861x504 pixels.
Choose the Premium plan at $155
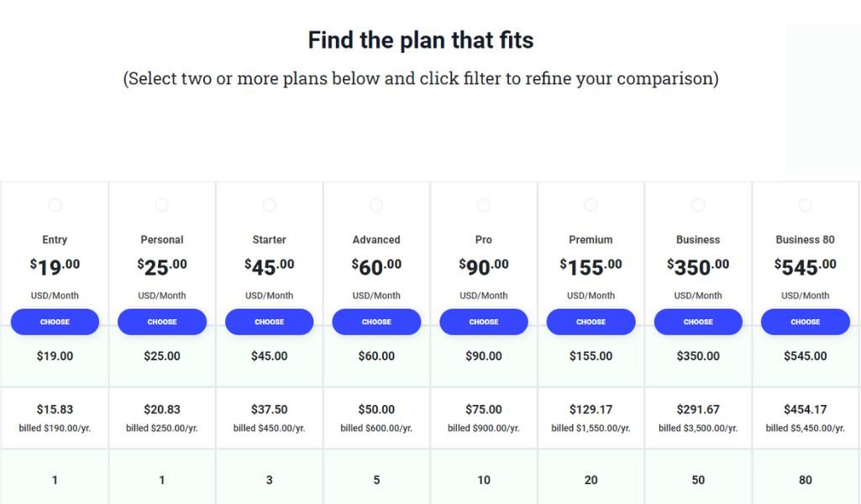click(591, 322)
